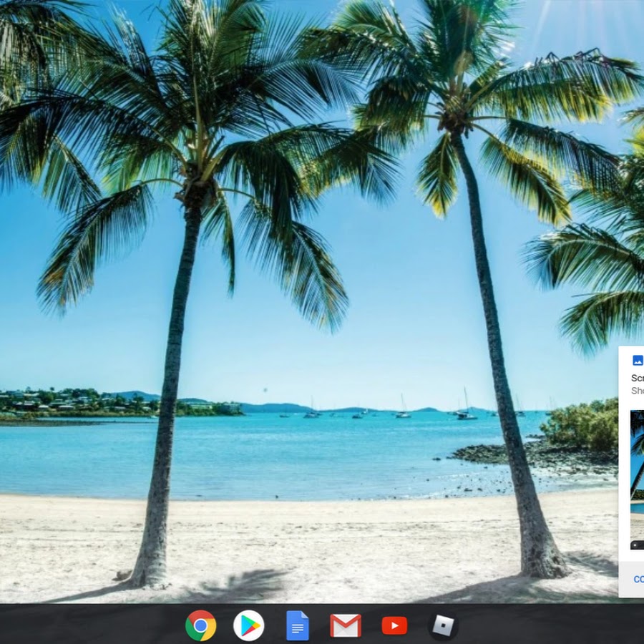
Task: Open Google Docs from the shelf
Action: pyautogui.click(x=297, y=626)
